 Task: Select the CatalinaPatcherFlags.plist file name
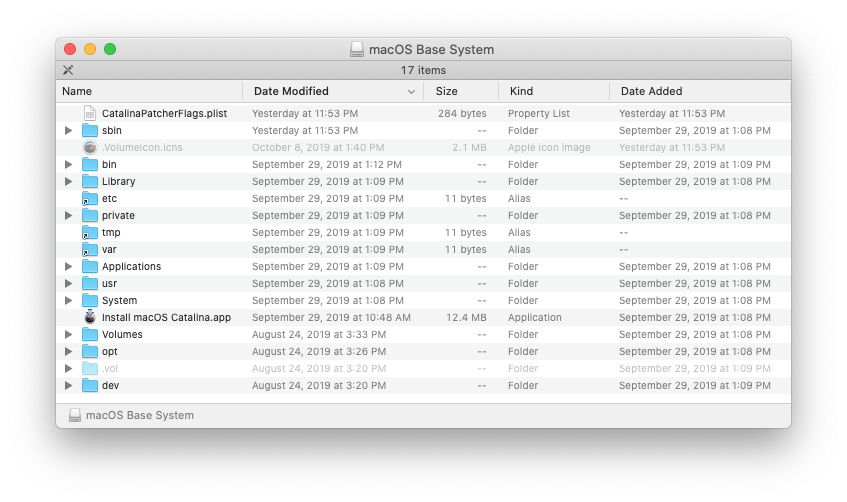pos(164,113)
